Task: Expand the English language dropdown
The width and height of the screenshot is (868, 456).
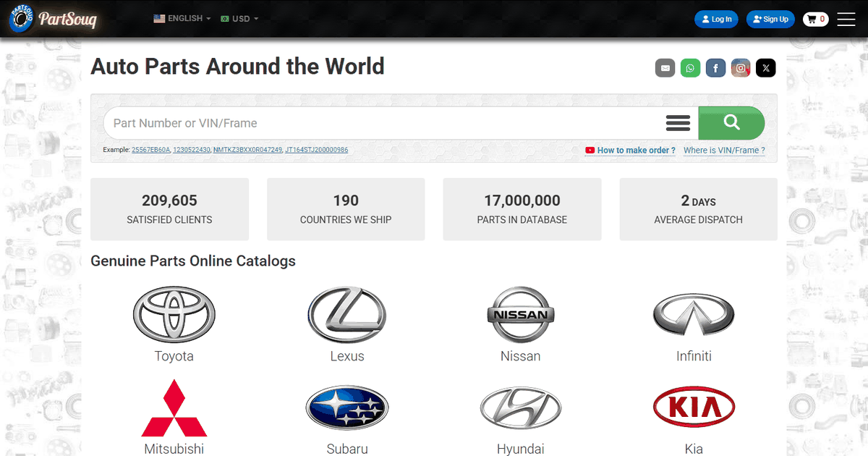Action: tap(182, 19)
